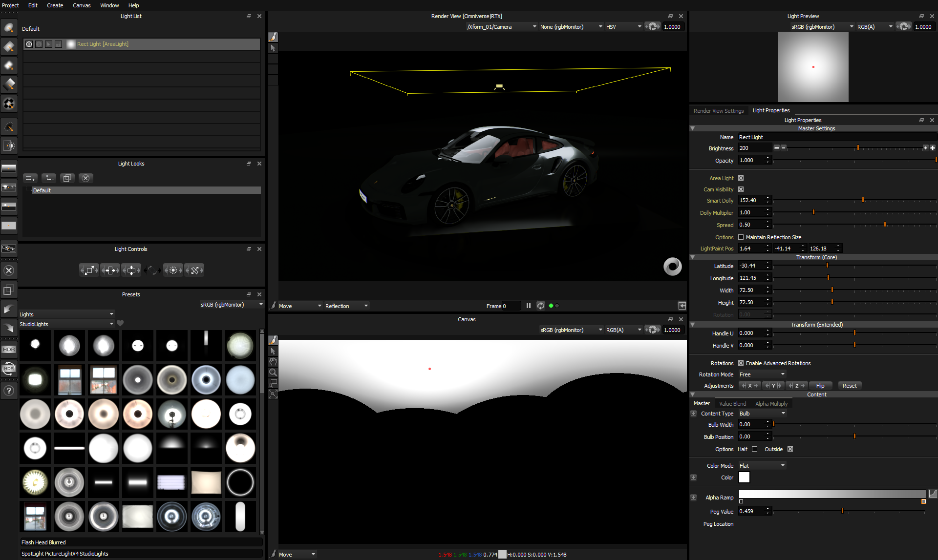Image resolution: width=938 pixels, height=560 pixels.
Task: Select the LightPaint brush in Render View
Action: click(273, 37)
